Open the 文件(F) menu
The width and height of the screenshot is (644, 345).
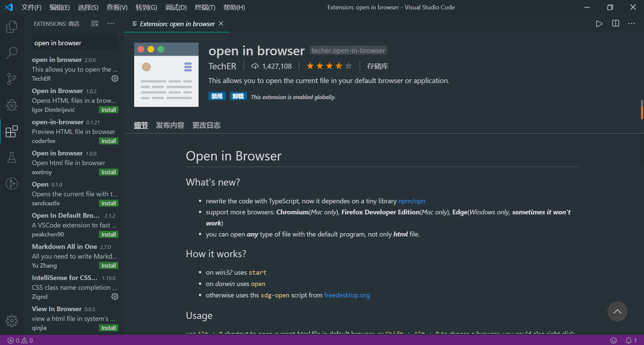coord(31,7)
